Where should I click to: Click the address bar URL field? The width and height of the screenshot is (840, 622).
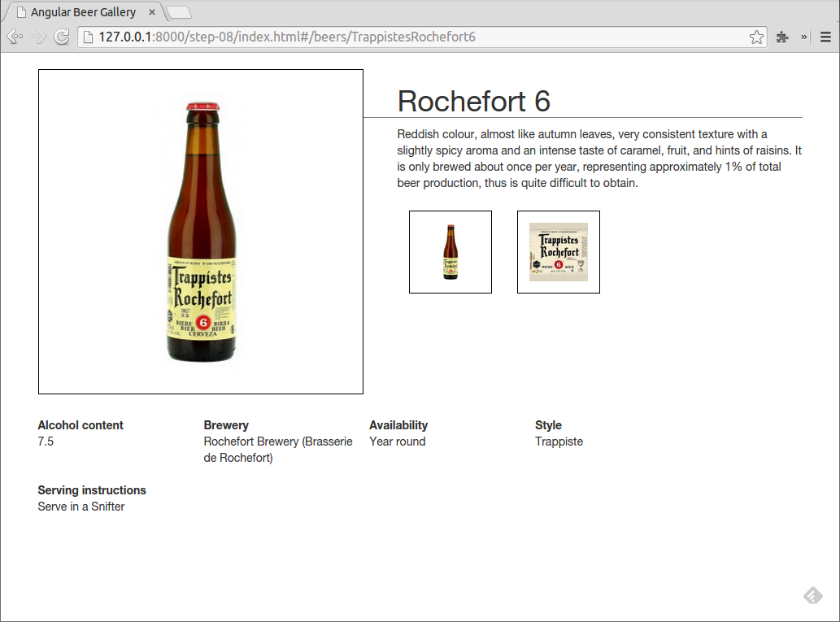click(422, 37)
